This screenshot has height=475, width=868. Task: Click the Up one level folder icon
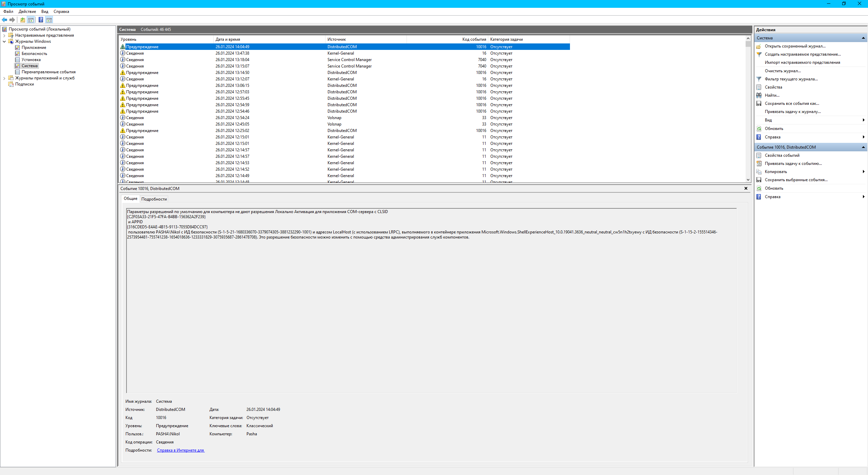pos(22,20)
